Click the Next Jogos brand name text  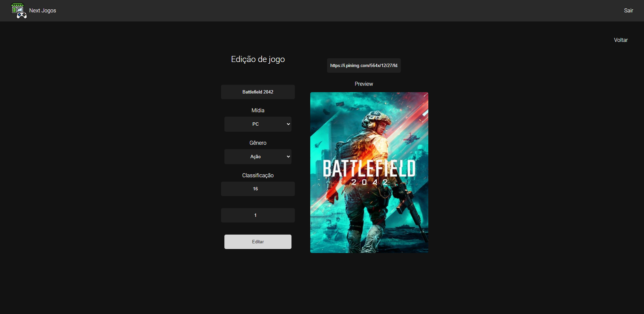[x=42, y=10]
